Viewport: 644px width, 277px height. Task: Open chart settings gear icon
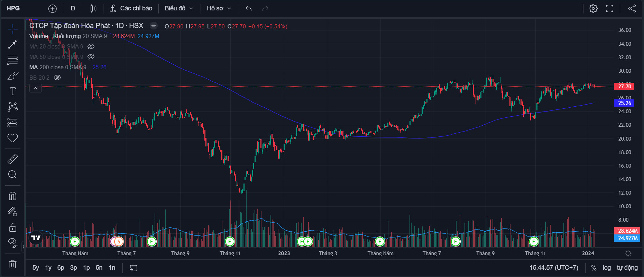(x=593, y=8)
